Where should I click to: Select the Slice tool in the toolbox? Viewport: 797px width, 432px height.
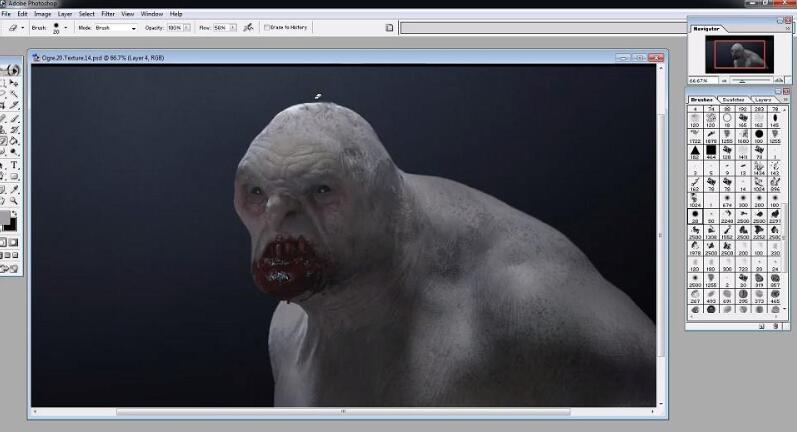(14, 106)
